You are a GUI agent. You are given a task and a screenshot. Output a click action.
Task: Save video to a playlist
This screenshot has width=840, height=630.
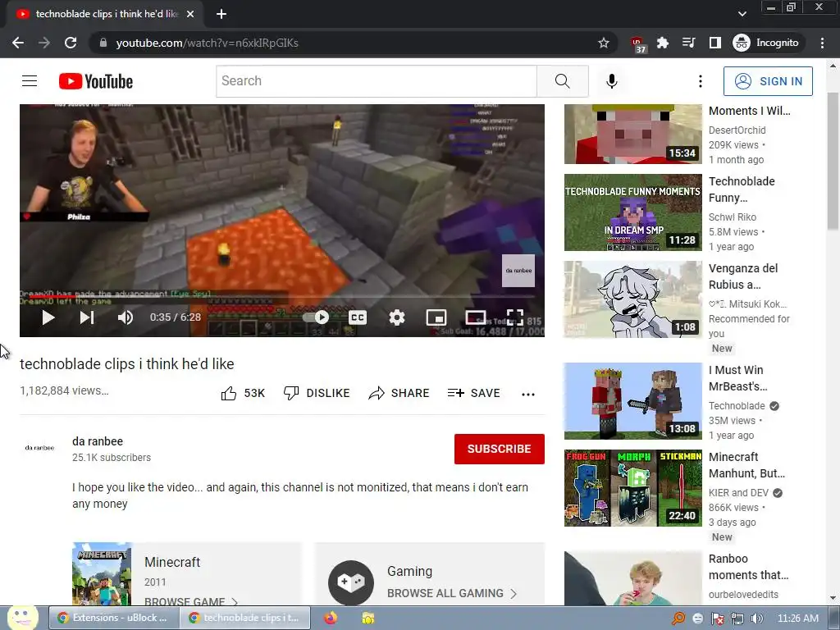pyautogui.click(x=473, y=393)
